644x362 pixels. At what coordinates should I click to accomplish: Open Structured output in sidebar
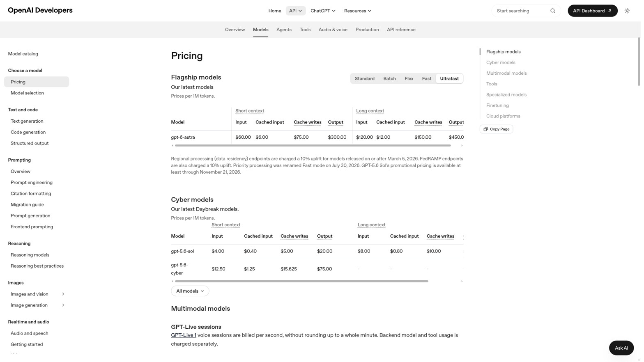[x=30, y=144]
